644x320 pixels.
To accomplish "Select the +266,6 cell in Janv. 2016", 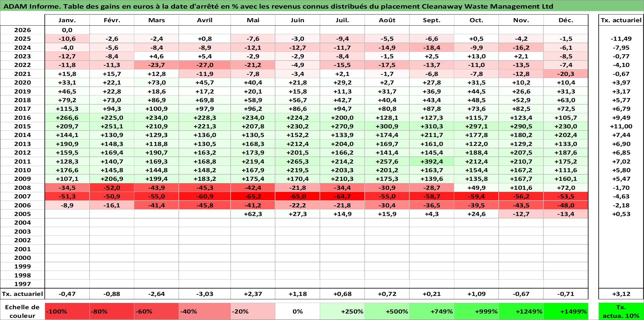I will (67, 118).
